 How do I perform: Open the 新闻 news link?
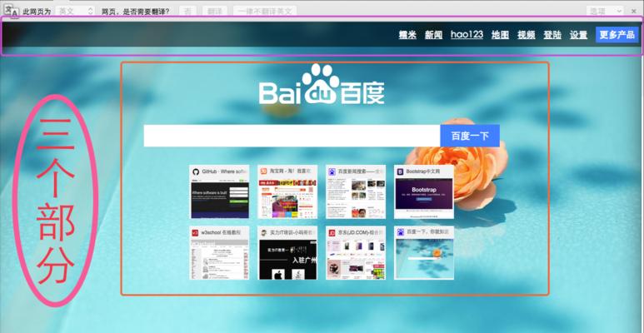[433, 35]
